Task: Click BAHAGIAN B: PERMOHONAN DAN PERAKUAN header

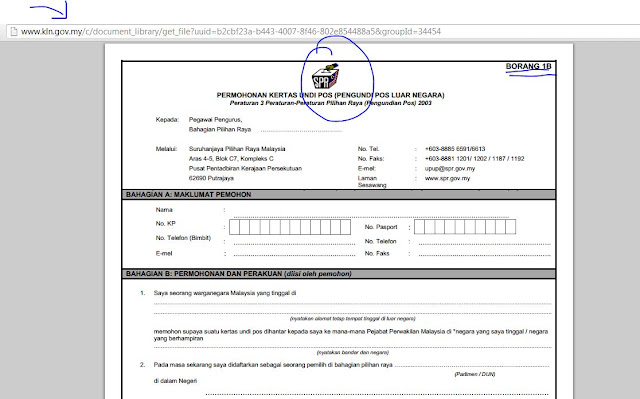Action: click(238, 274)
